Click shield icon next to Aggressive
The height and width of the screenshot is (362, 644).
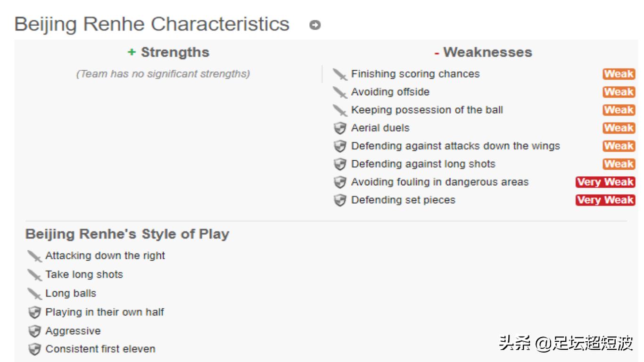click(34, 331)
